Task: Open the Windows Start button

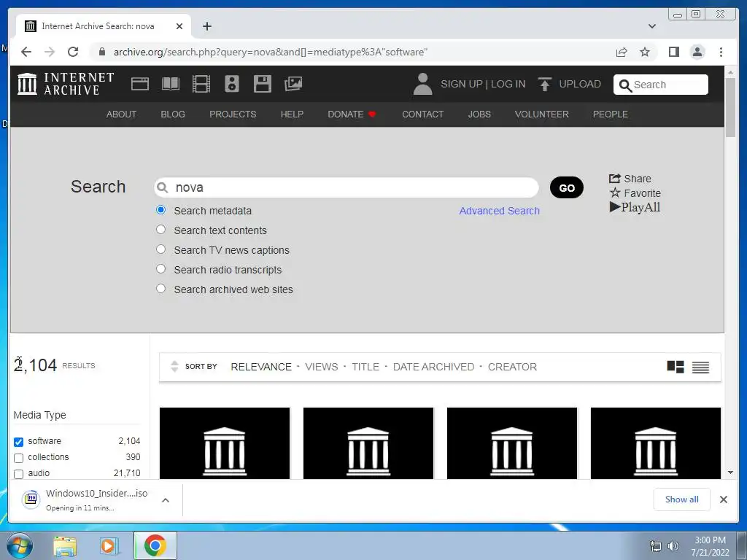Action: (19, 545)
